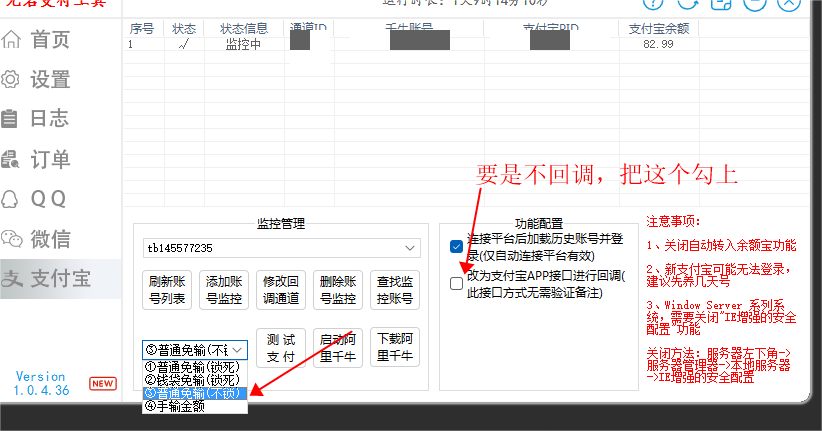Click the 启动阿里千牛 button
The width and height of the screenshot is (822, 431).
338,348
